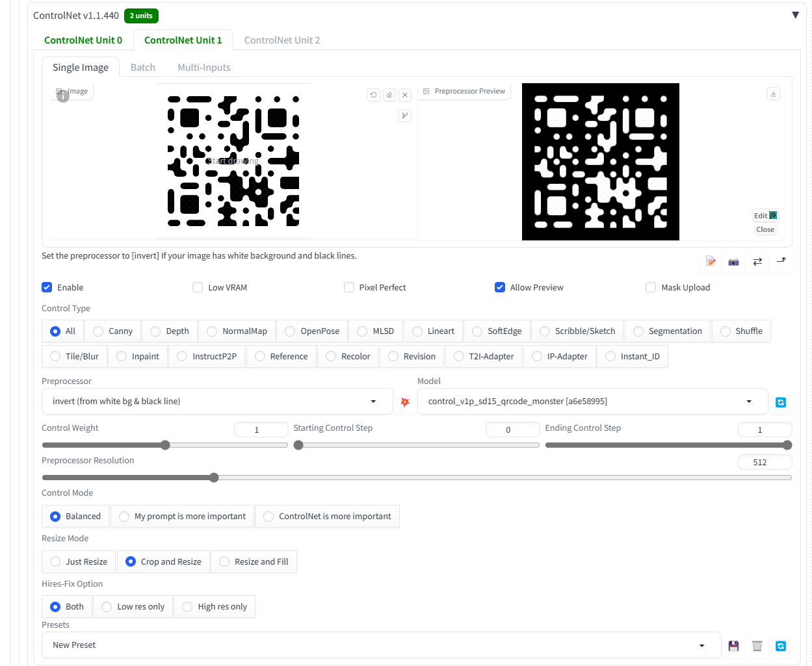
Task: Enable the Mask Upload checkbox
Action: [x=651, y=287]
